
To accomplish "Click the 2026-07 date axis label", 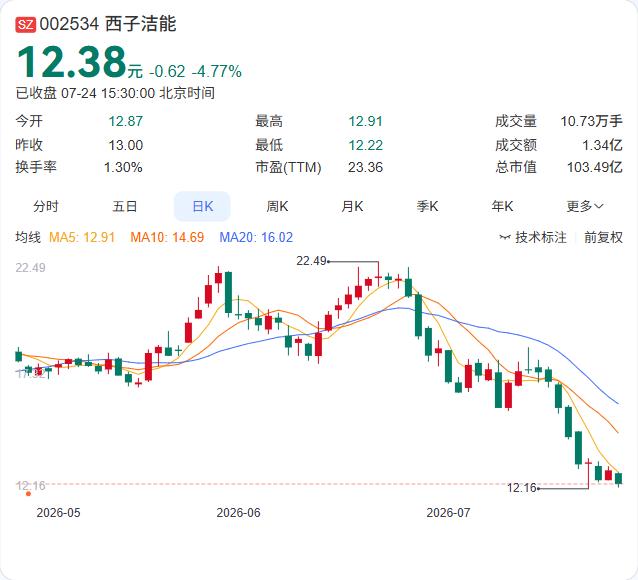I will 448,512.
